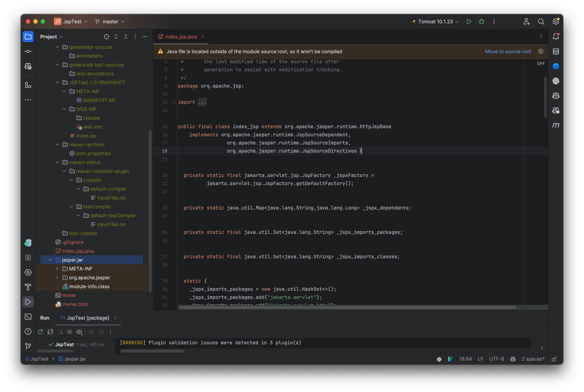Click Move to source root button
Image resolution: width=584 pixels, height=392 pixels.
(x=508, y=51)
